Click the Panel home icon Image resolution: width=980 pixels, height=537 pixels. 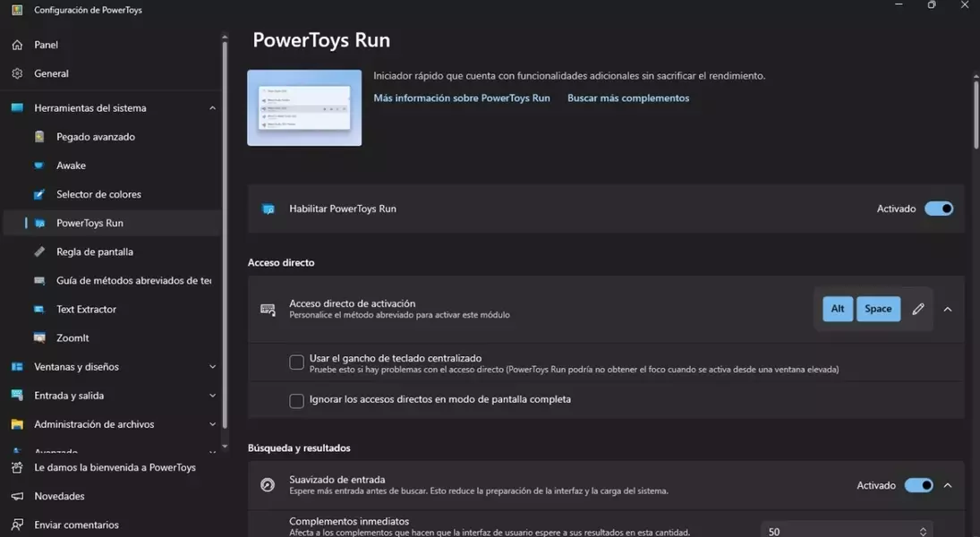[x=17, y=45]
